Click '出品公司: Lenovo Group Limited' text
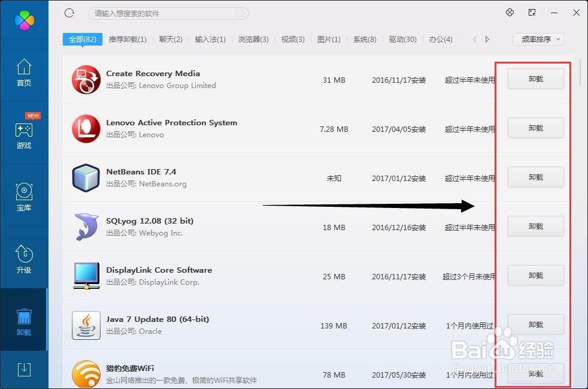The width and height of the screenshot is (588, 389). (161, 86)
